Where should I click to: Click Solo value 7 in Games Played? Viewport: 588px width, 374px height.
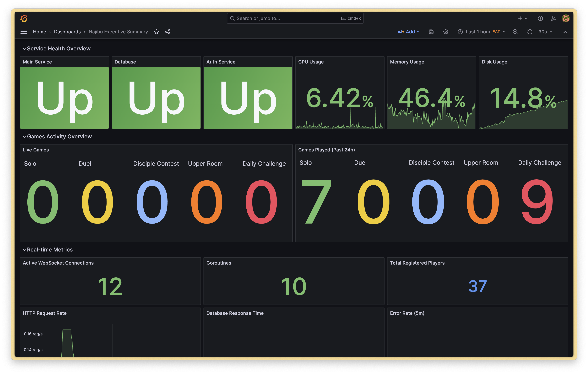pos(317,202)
